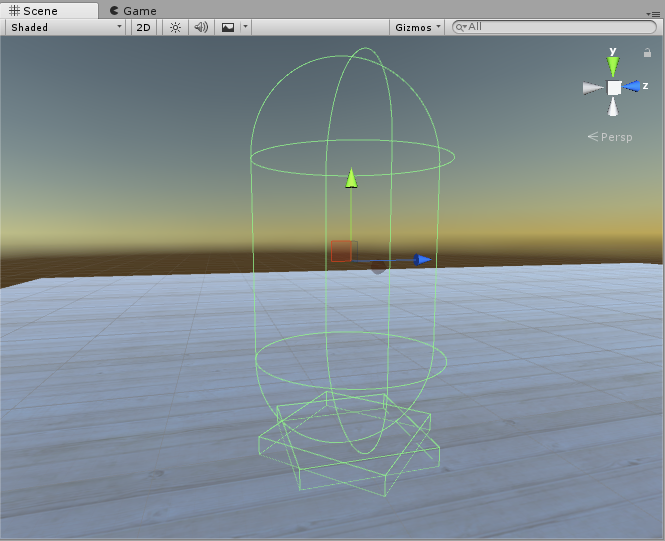This screenshot has height=541, width=665.
Task: Toggle scene effects image icon
Action: (228, 28)
